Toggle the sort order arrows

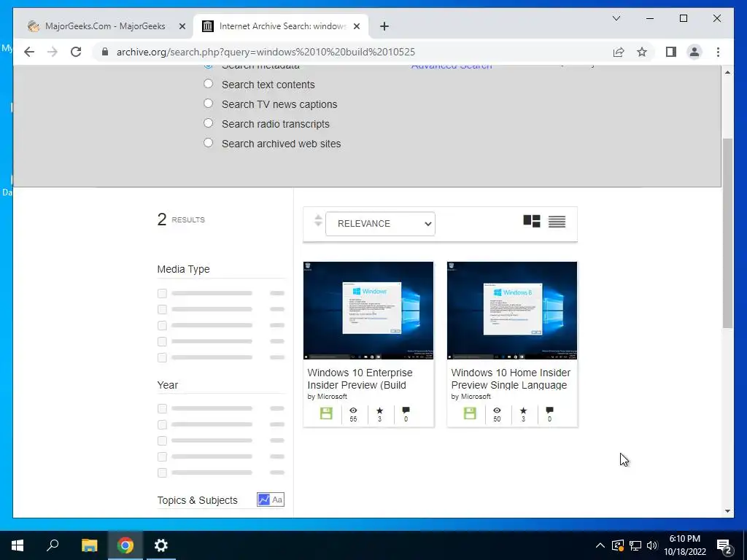318,220
